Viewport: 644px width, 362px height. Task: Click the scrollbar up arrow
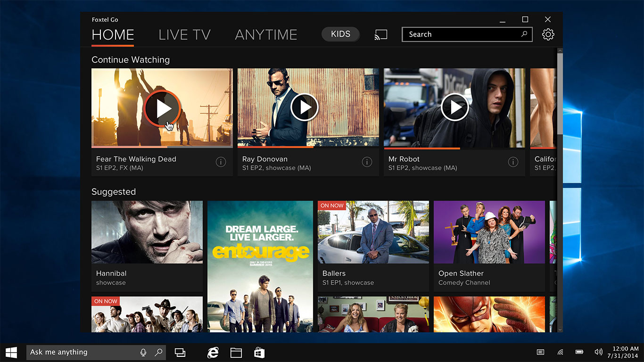point(560,50)
